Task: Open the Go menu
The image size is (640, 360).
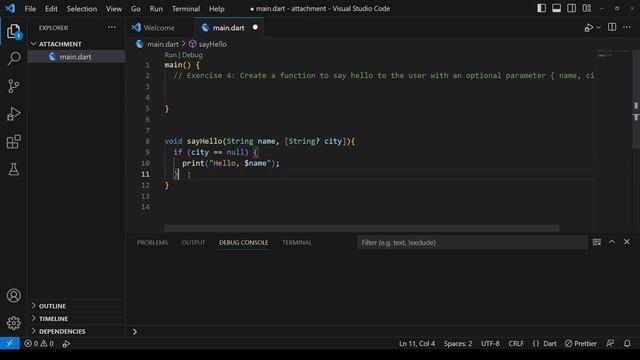Action: point(136,9)
